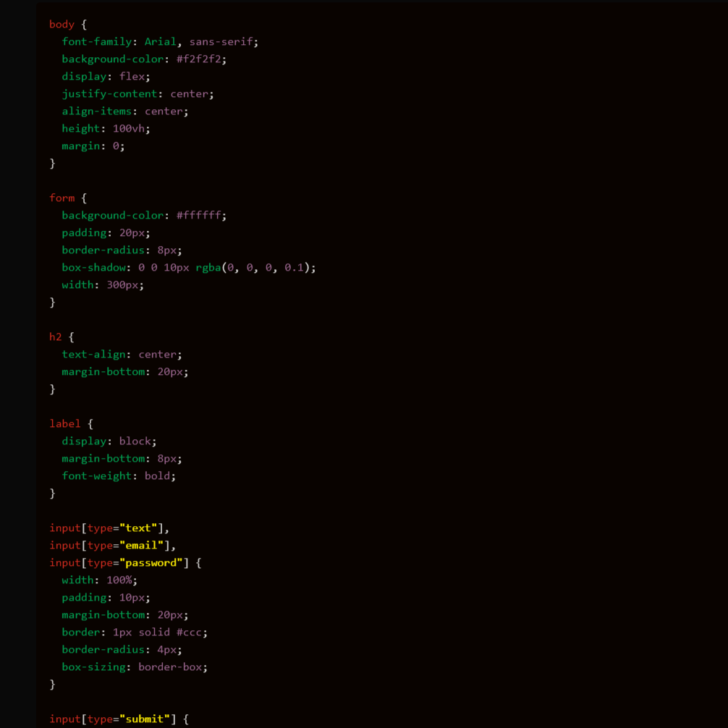Click the align-items property line
Screen dimensions: 728x728
pos(125,111)
